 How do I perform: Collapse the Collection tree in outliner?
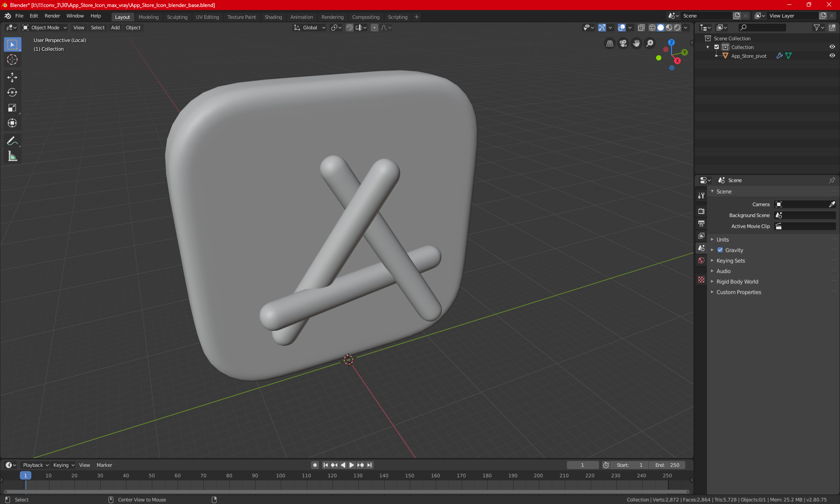point(708,47)
